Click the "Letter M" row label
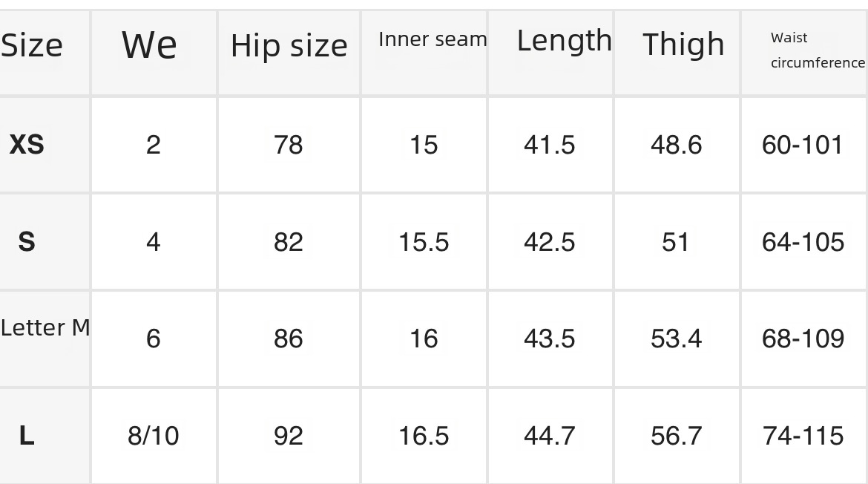 point(45,327)
